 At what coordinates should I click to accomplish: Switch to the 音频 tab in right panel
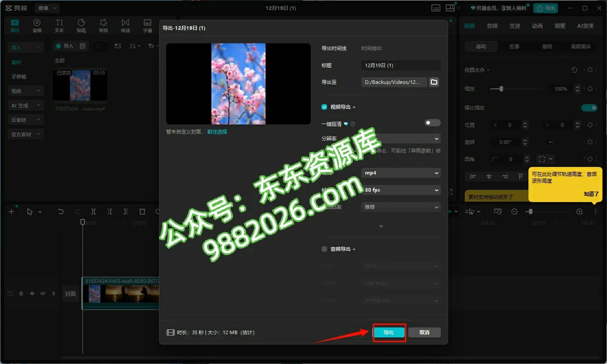(x=492, y=26)
